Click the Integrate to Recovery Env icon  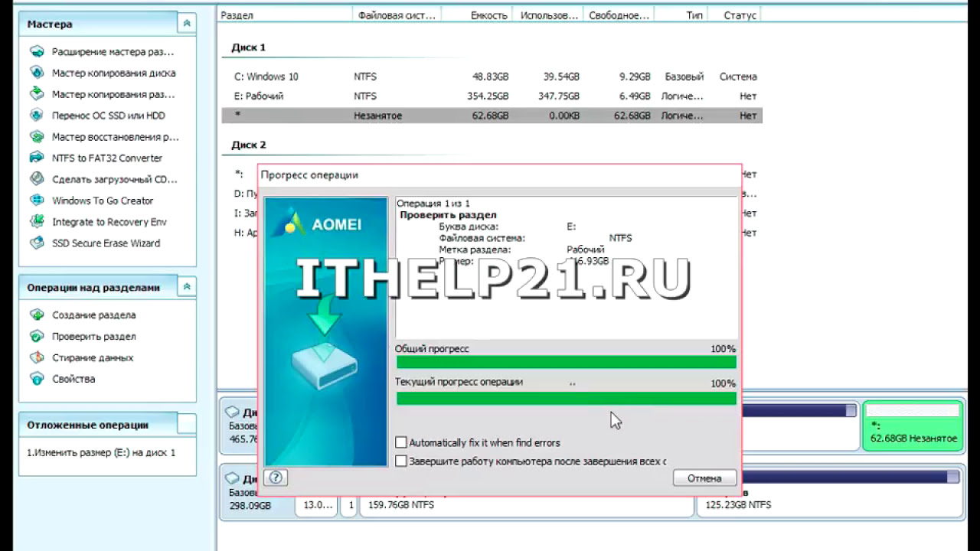pos(37,222)
